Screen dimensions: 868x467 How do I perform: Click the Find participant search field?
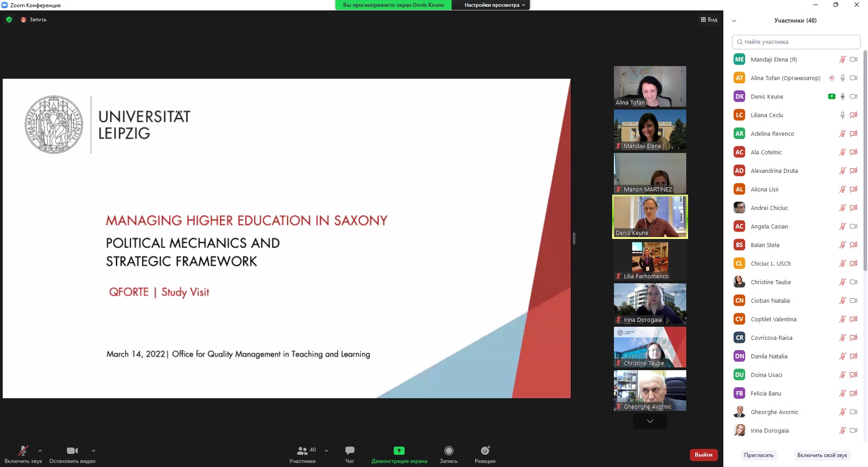point(796,42)
